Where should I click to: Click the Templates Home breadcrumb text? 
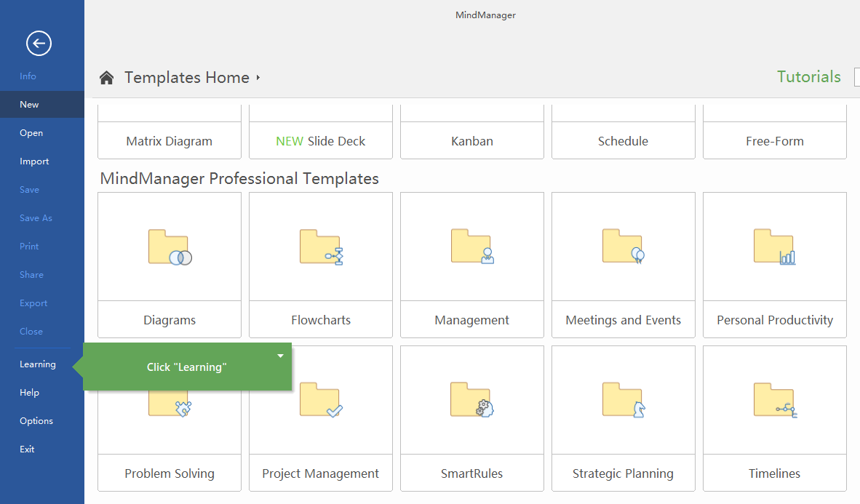pos(186,78)
